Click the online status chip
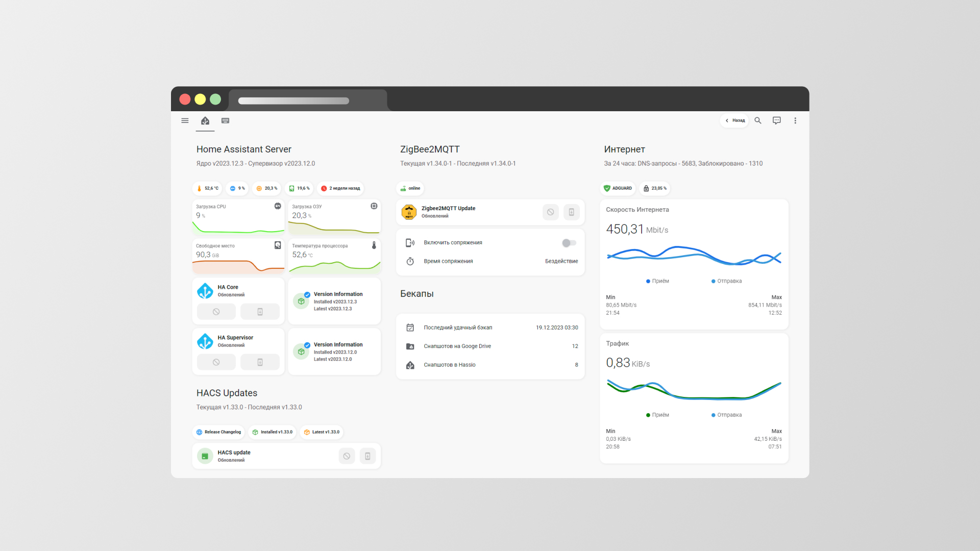Viewport: 980px width, 551px height. click(x=410, y=188)
